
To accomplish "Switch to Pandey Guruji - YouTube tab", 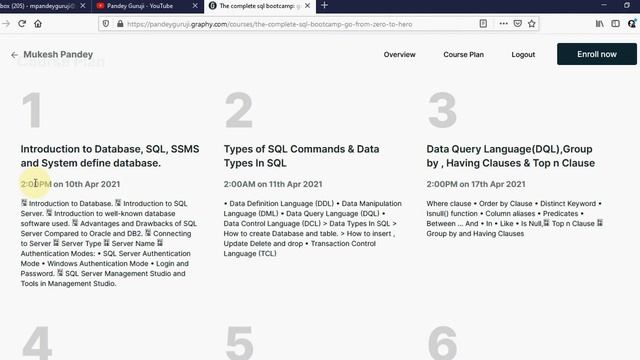I will pyautogui.click(x=147, y=6).
